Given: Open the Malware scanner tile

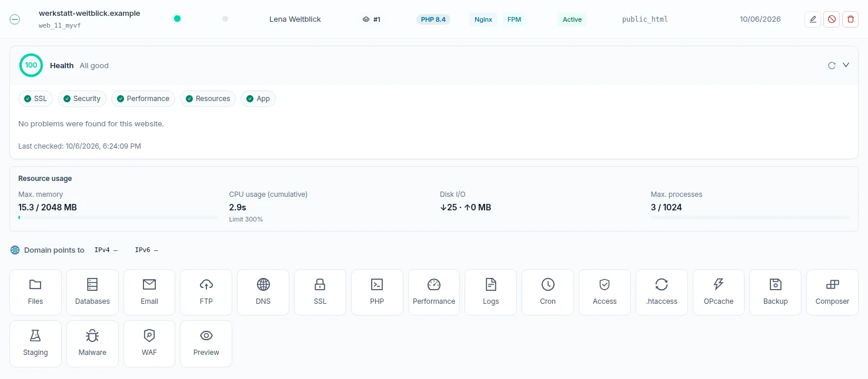Looking at the screenshot, I should (92, 344).
